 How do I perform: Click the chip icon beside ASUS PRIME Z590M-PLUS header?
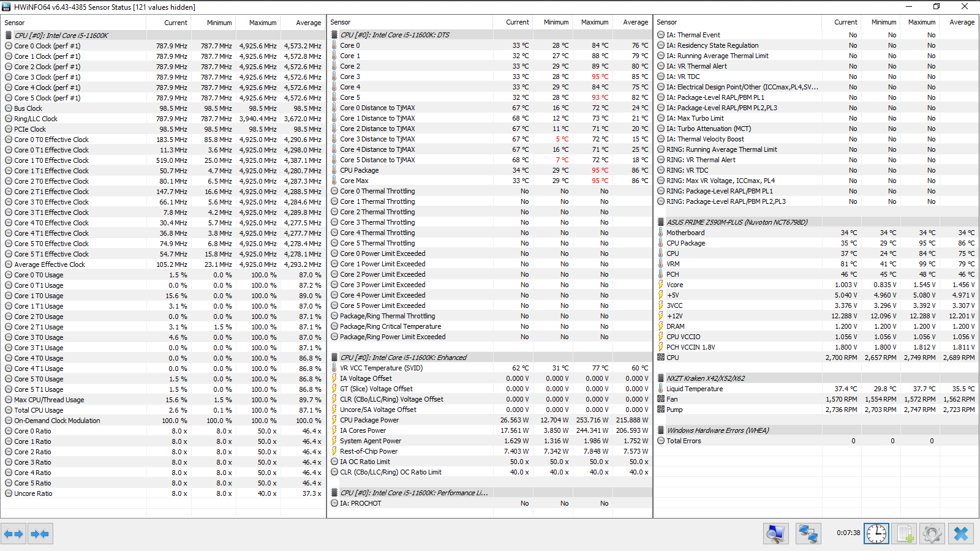pos(661,222)
